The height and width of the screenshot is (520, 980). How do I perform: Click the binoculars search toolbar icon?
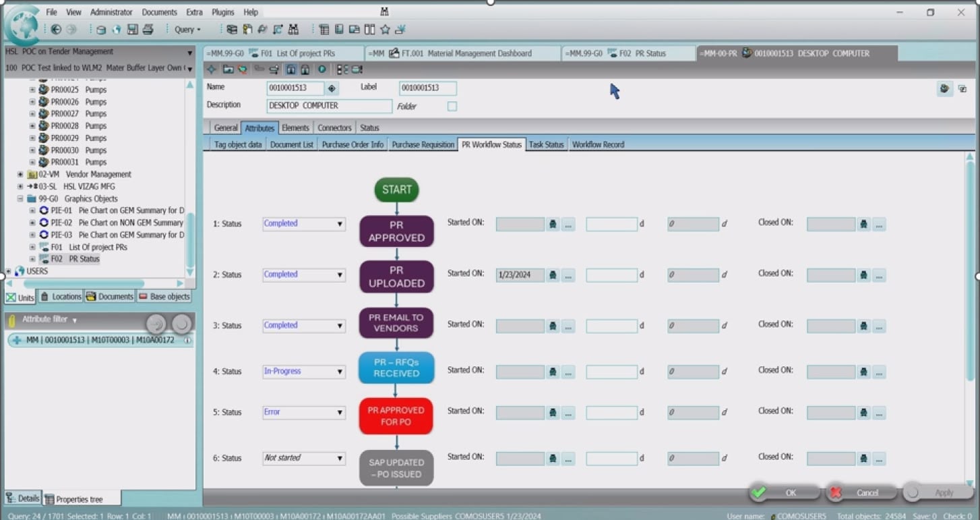293,30
